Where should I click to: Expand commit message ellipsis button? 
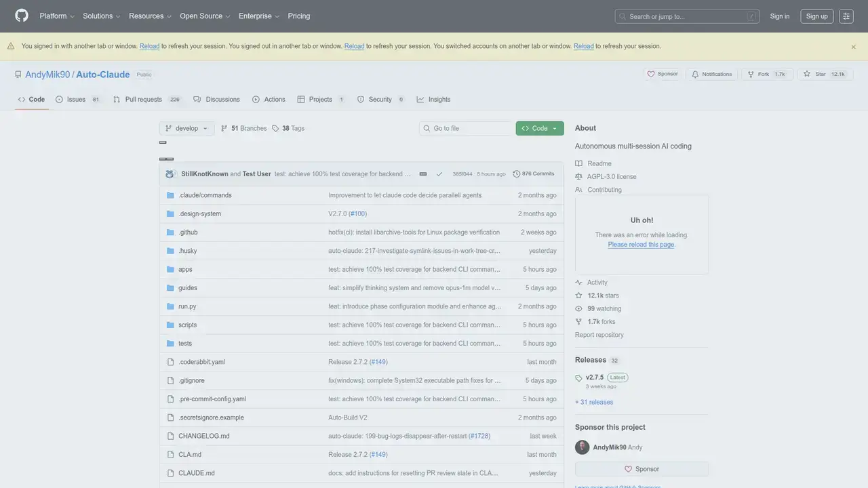(423, 174)
